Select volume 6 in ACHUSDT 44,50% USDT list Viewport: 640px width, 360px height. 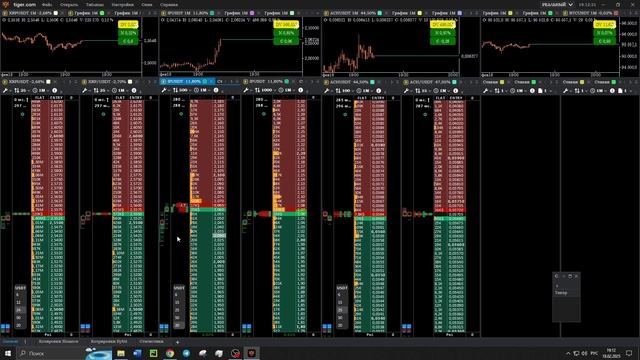click(x=340, y=295)
